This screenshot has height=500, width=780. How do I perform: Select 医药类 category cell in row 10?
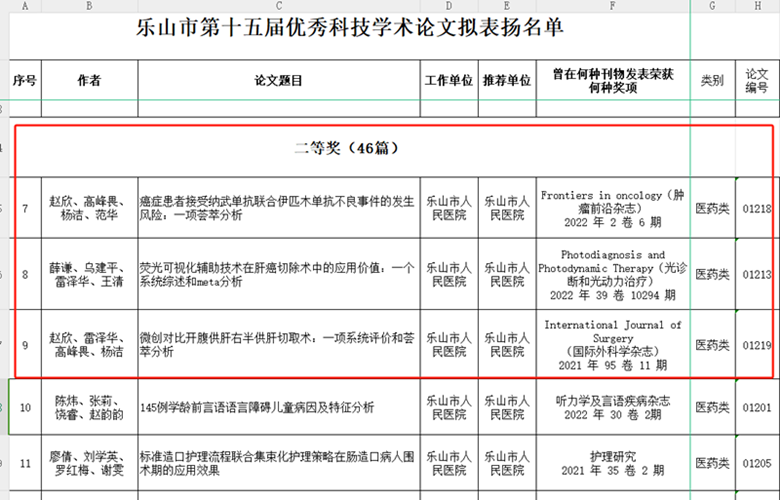point(712,407)
